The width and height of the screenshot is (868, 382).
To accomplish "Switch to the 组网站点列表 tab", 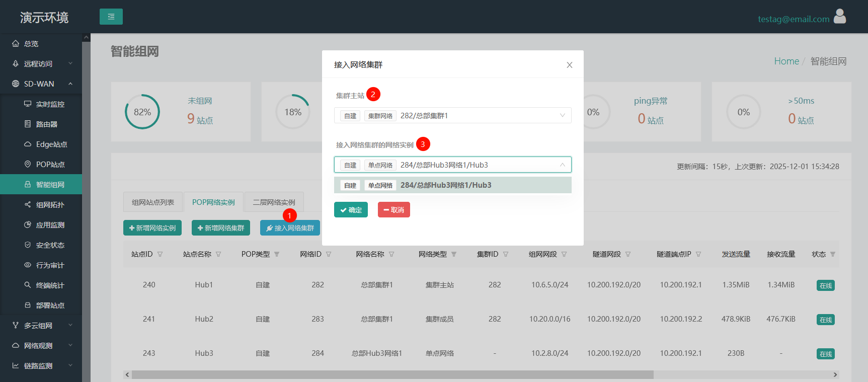I will (x=153, y=202).
